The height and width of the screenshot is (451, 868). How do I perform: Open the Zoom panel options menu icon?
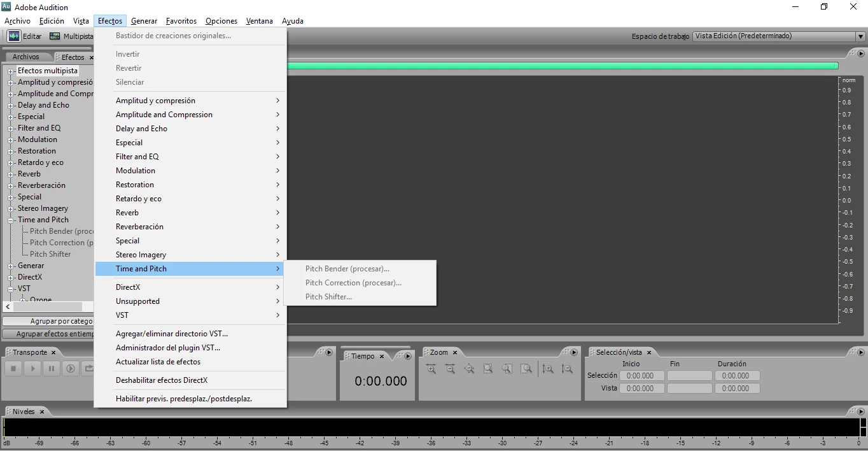click(x=574, y=352)
